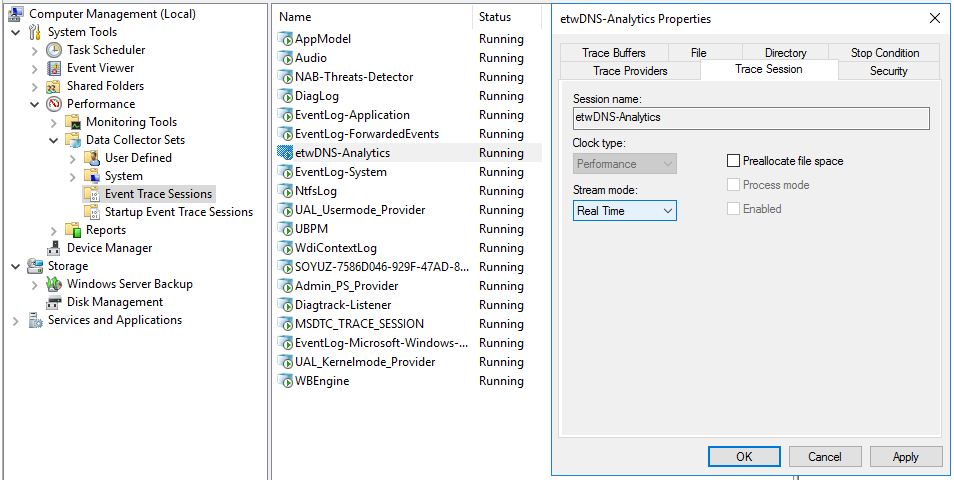Click the Disk Management icon
This screenshot has height=480, width=954.
54,302
